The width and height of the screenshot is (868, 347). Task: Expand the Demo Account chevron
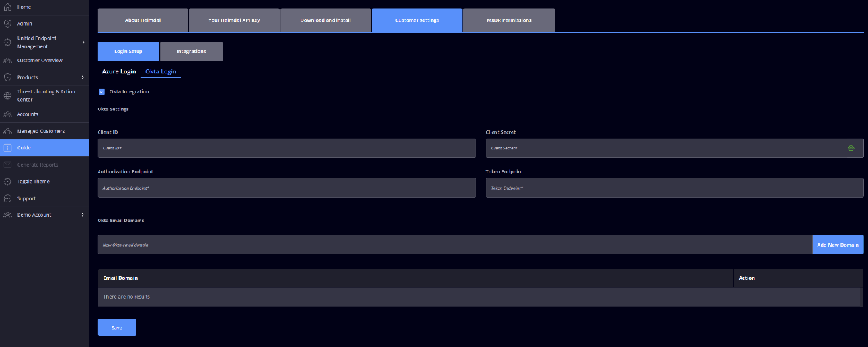pyautogui.click(x=83, y=215)
